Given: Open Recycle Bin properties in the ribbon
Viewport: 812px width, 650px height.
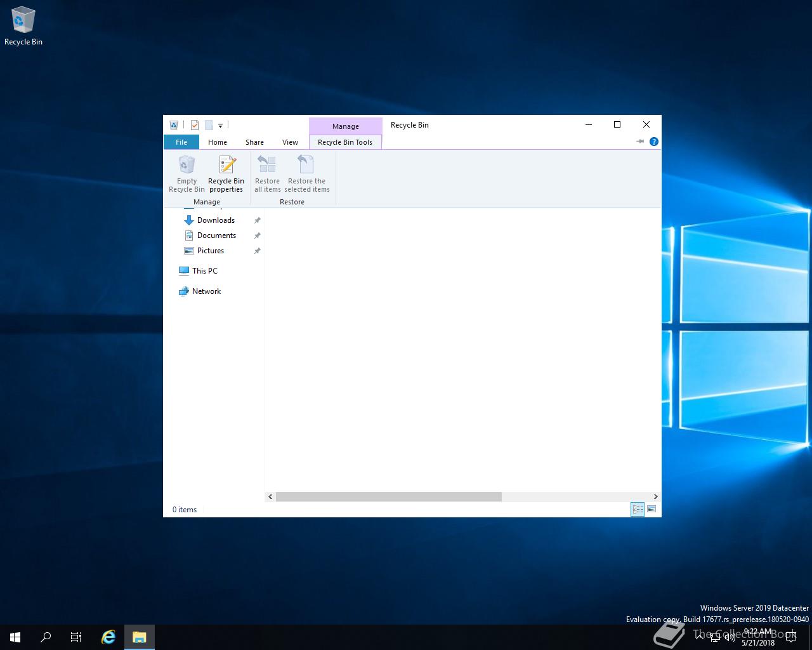Looking at the screenshot, I should click(x=226, y=173).
